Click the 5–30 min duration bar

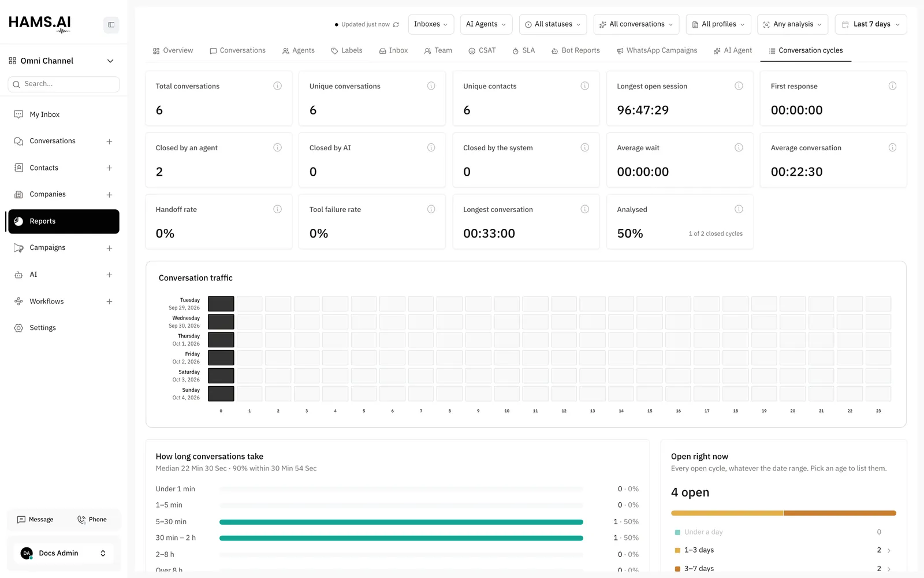coord(401,522)
